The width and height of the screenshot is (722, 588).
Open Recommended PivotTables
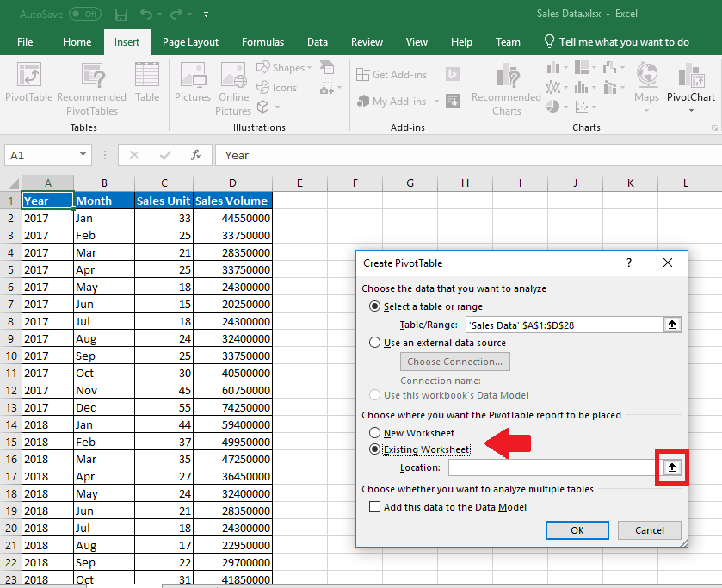(x=91, y=88)
